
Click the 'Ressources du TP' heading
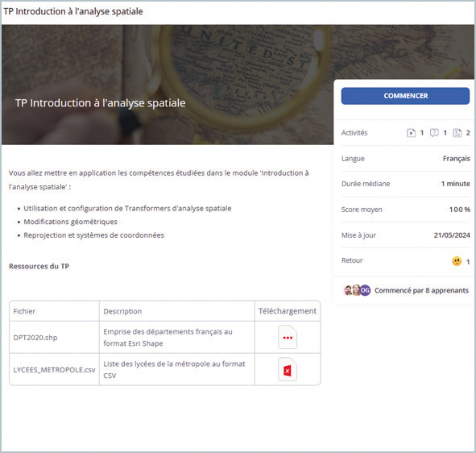click(39, 266)
